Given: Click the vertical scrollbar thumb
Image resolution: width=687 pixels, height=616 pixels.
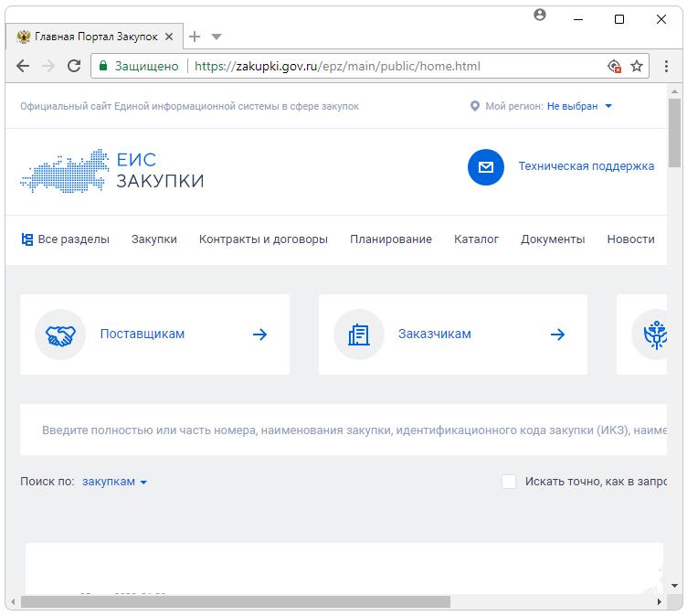Looking at the screenshot, I should point(675,133).
